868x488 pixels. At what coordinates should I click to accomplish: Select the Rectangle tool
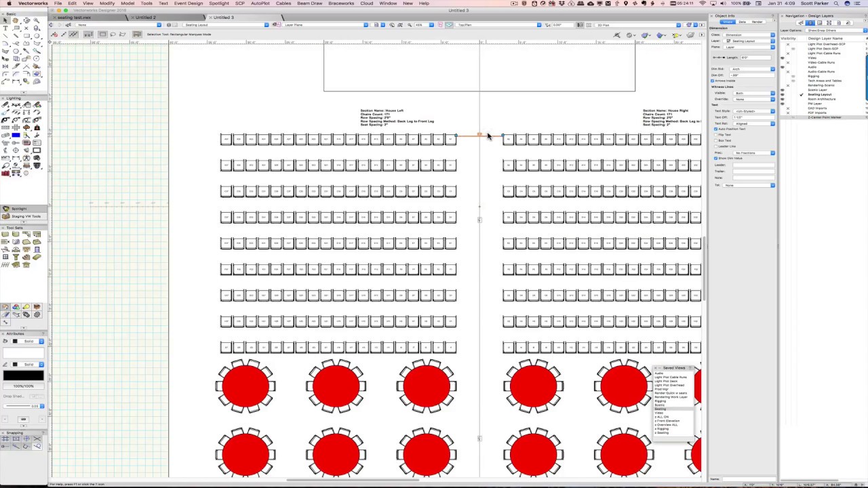click(x=26, y=36)
